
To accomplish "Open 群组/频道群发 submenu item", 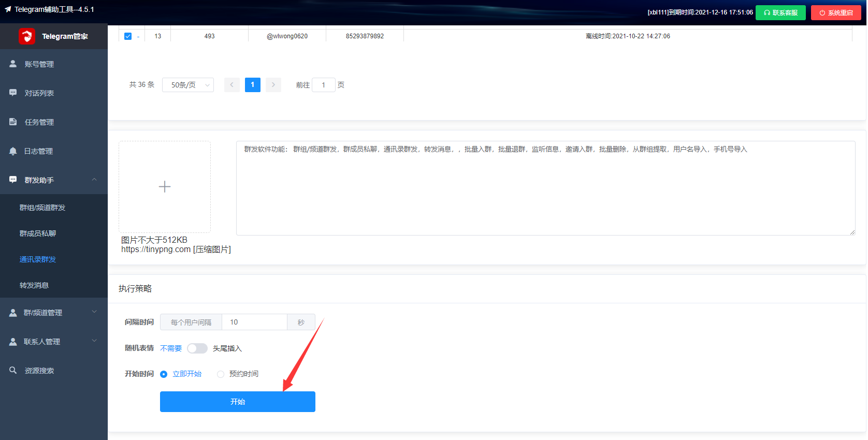I will 42,208.
